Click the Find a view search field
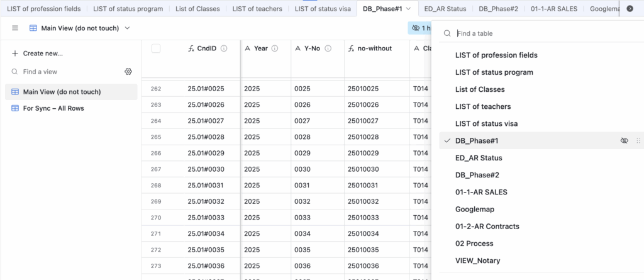Image resolution: width=644 pixels, height=280 pixels. point(63,72)
